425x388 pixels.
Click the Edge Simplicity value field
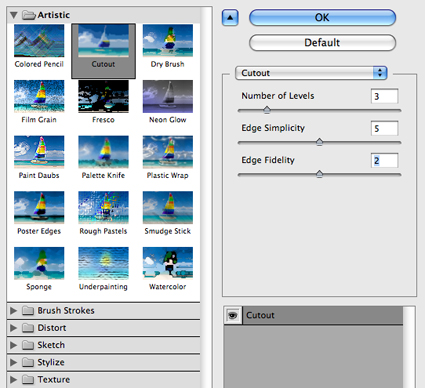(384, 128)
